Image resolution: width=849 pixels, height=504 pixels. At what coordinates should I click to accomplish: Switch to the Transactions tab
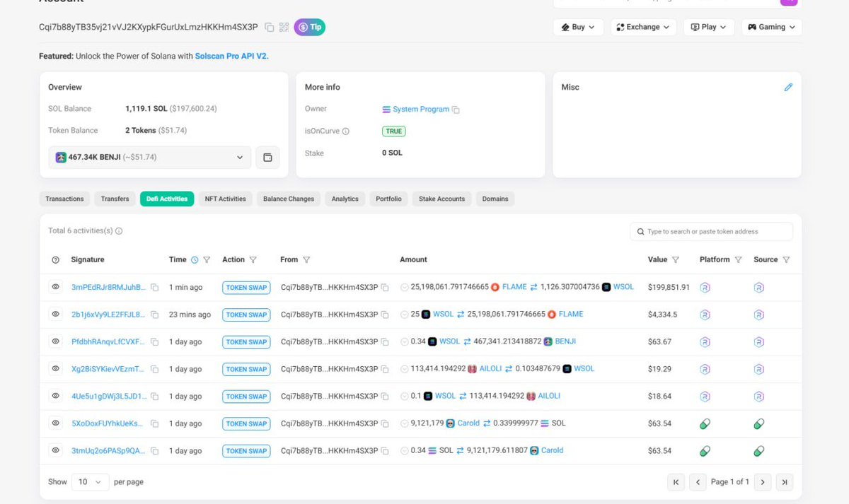tap(64, 199)
